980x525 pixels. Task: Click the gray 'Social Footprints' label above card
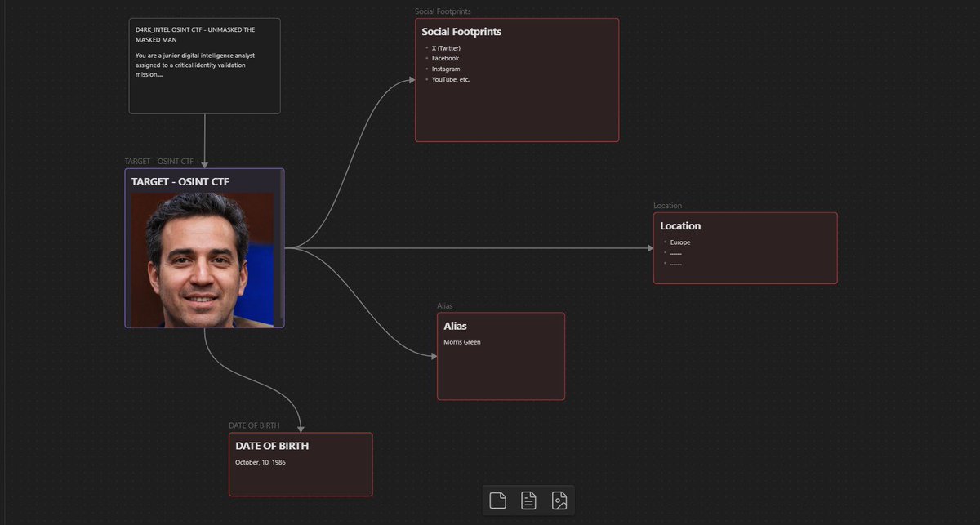point(442,11)
